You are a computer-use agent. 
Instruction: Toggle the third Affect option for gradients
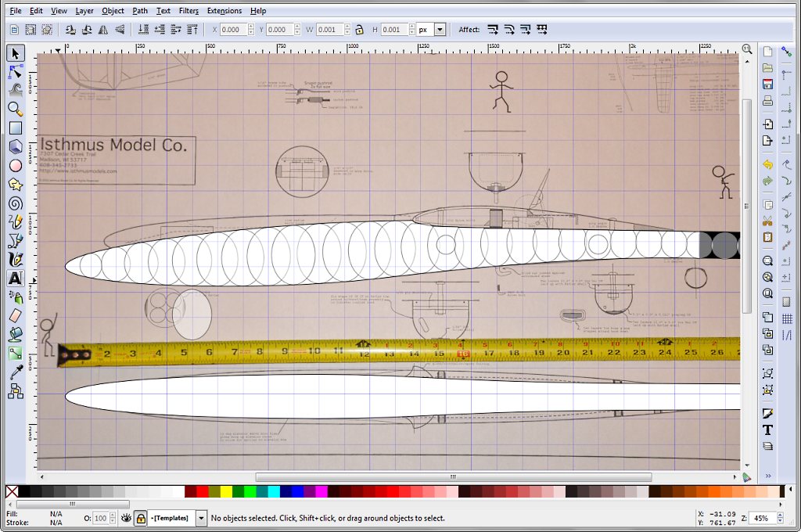(525, 30)
